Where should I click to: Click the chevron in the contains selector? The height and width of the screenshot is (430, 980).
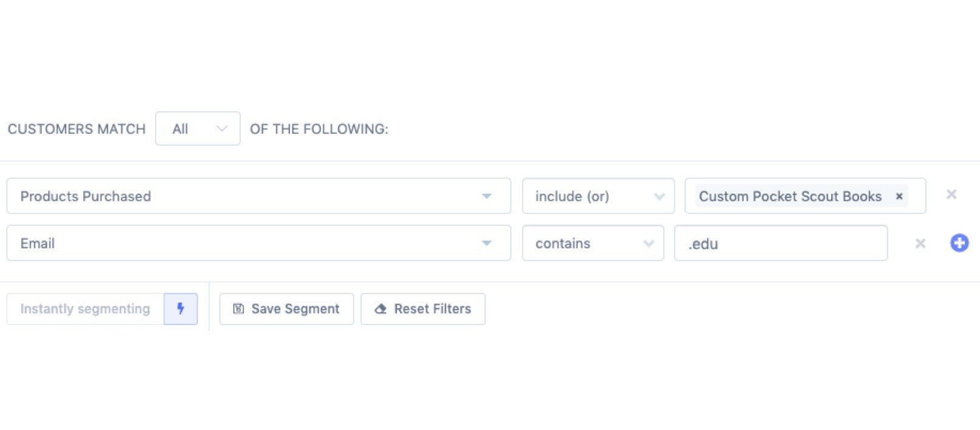[x=649, y=244]
